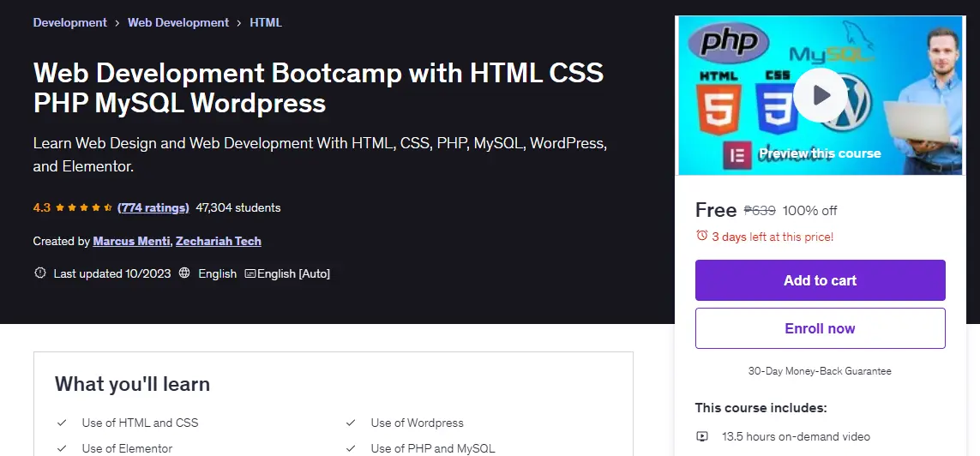
Task: Click the 3 days left at this price text
Action: pos(773,237)
